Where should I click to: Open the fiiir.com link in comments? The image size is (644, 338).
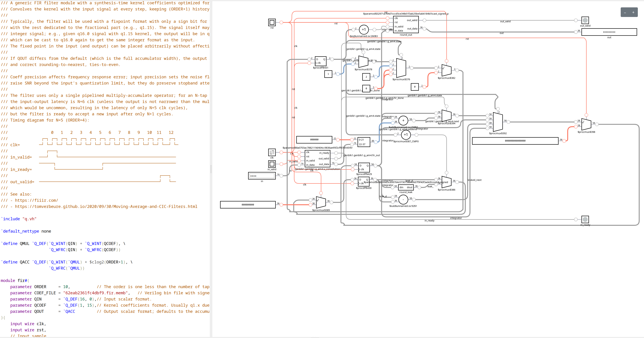tap(36, 200)
